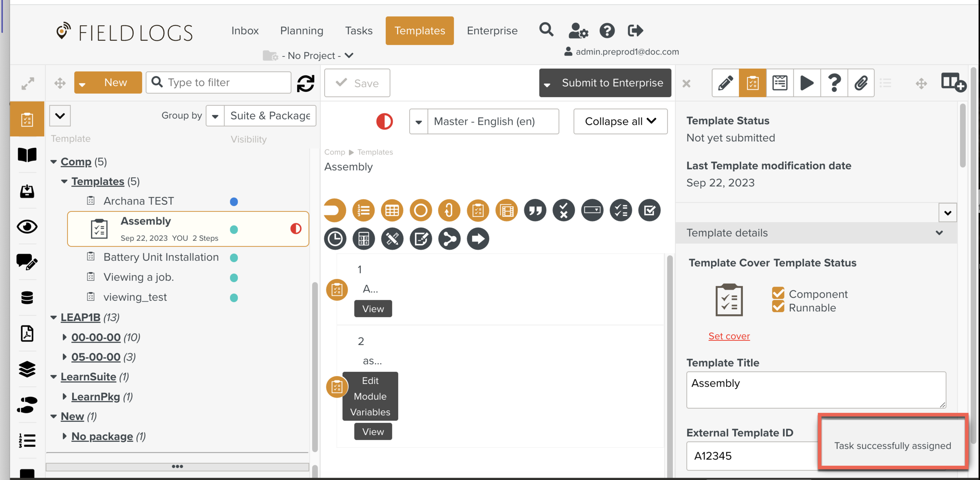Viewport: 980px width, 480px height.
Task: Expand the 00-00-00 package tree node
Action: (x=65, y=337)
